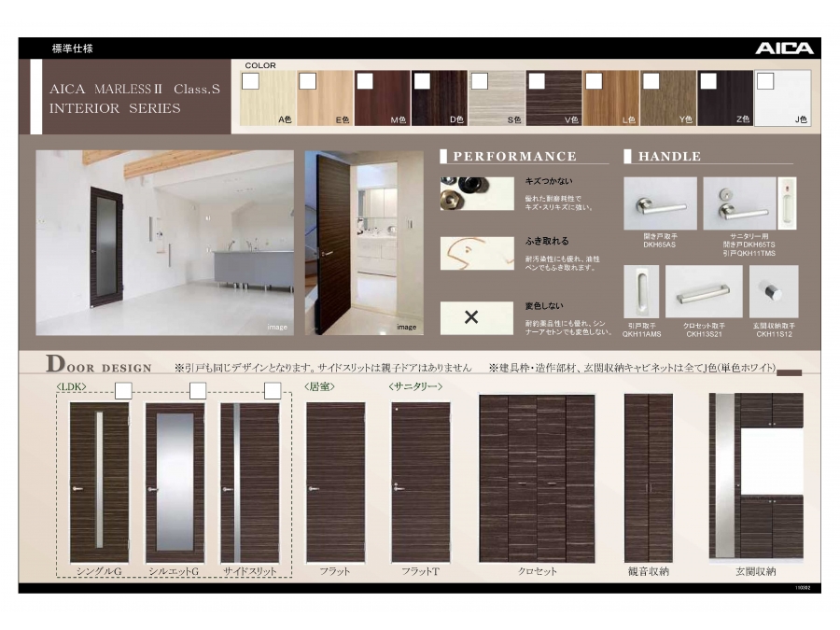The width and height of the screenshot is (840, 630).
Task: Click the note beginning ※引戸も同じデザイン
Action: tap(324, 368)
